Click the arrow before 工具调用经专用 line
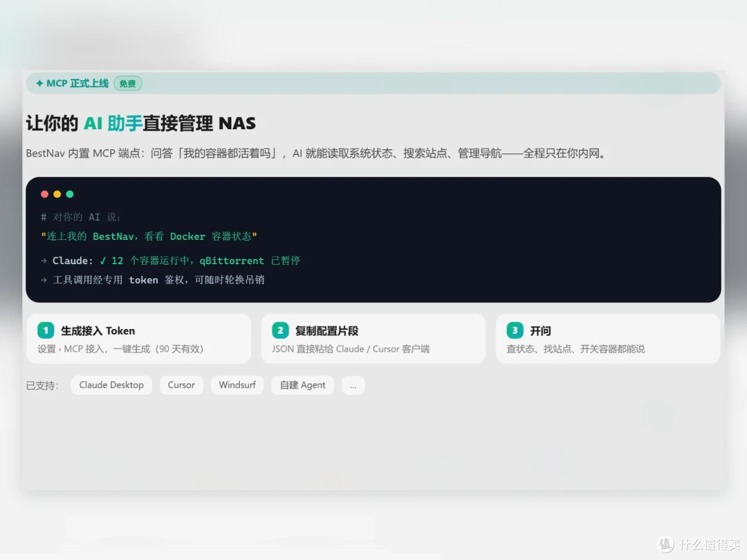This screenshot has height=560, width=747. pyautogui.click(x=44, y=280)
